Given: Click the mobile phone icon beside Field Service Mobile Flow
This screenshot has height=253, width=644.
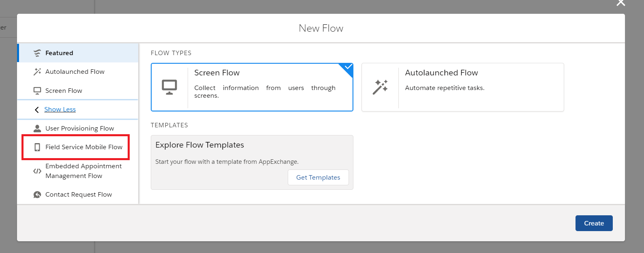Looking at the screenshot, I should click(x=37, y=147).
